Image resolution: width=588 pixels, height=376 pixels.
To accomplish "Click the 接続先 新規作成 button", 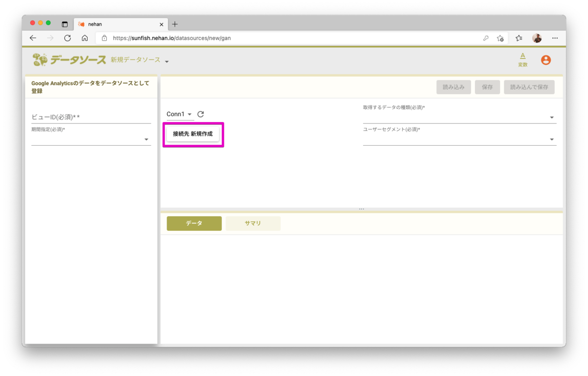I will [x=193, y=133].
